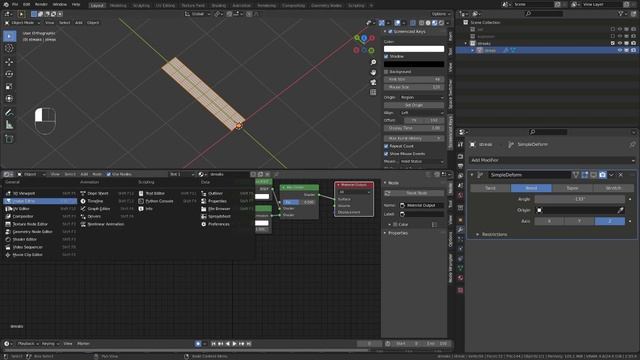This screenshot has height=360, width=640.
Task: Select Taper deform mode button
Action: tap(572, 188)
